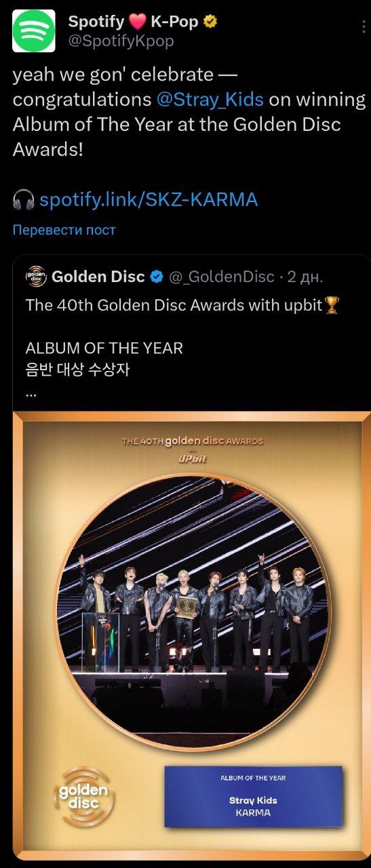Open the Spotify logo profile avatar
Viewport: 371px width, 868px height.
tap(34, 31)
